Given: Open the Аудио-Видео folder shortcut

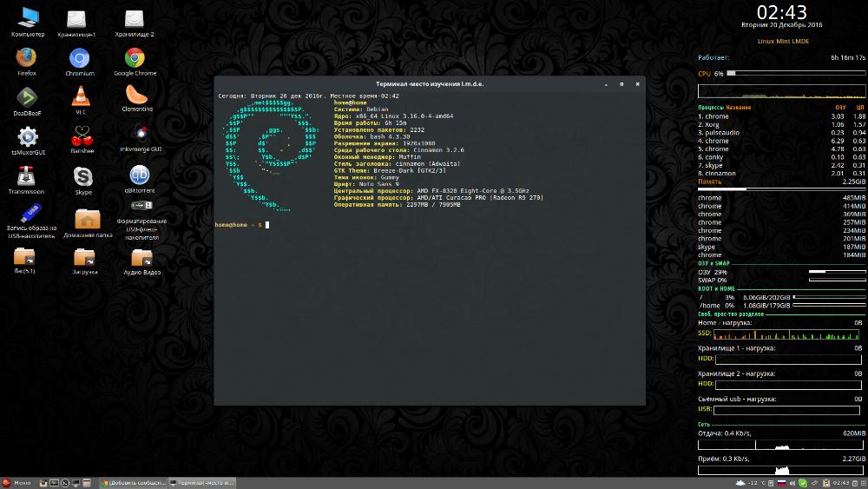Looking at the screenshot, I should (141, 257).
